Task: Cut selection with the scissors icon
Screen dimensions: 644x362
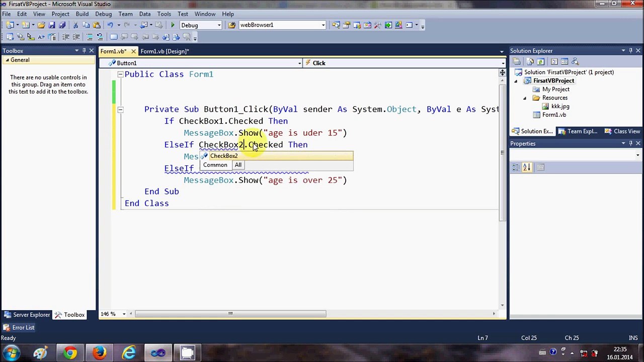Action: 75,25
